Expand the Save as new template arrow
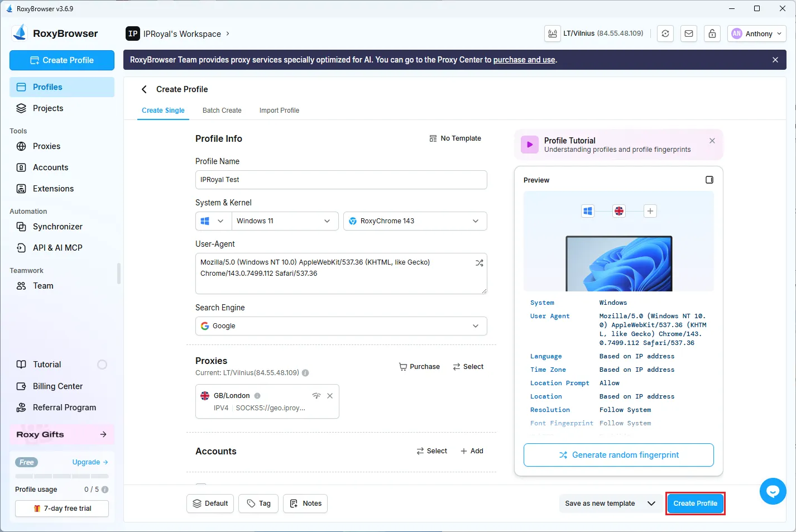This screenshot has width=796, height=532. (x=651, y=504)
